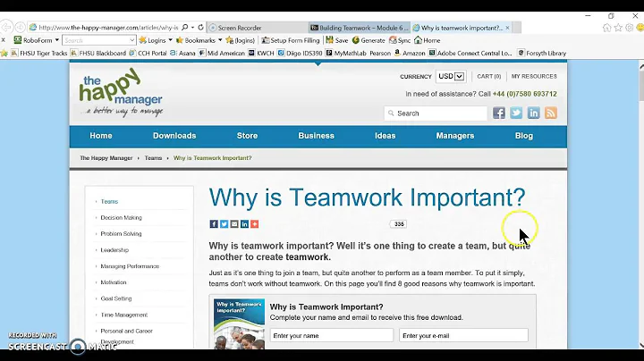Open the Ideas navigation menu item
The height and width of the screenshot is (361, 644).
[x=386, y=136]
